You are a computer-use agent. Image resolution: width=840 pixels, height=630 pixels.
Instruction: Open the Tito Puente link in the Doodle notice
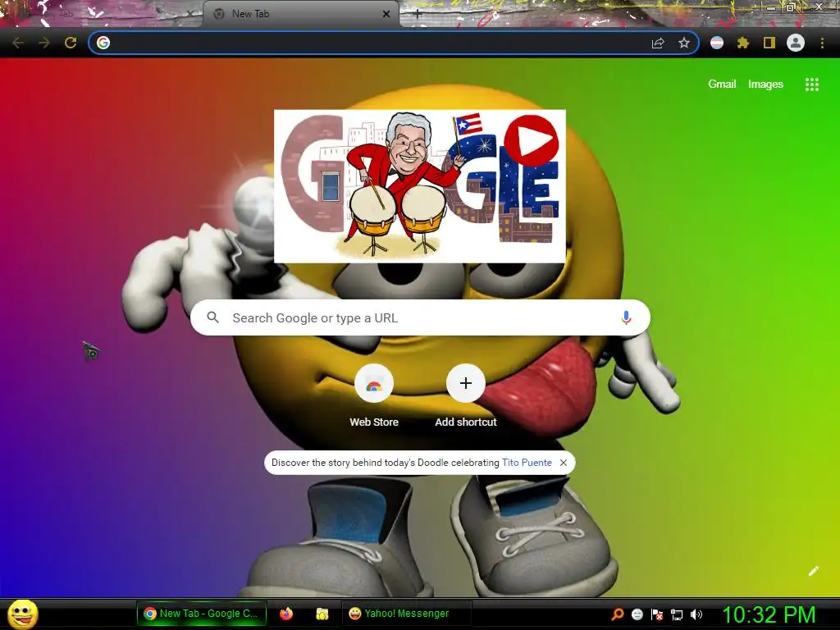pyautogui.click(x=527, y=463)
